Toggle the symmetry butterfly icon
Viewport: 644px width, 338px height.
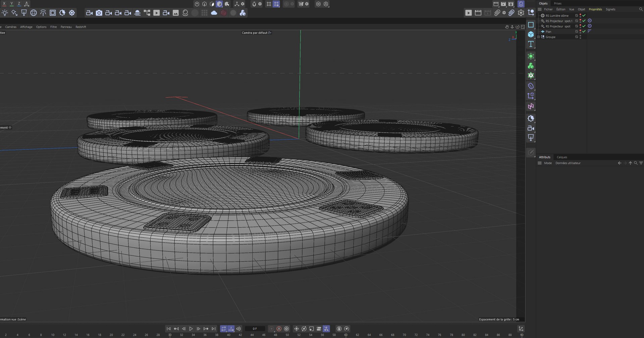pyautogui.click(x=301, y=4)
